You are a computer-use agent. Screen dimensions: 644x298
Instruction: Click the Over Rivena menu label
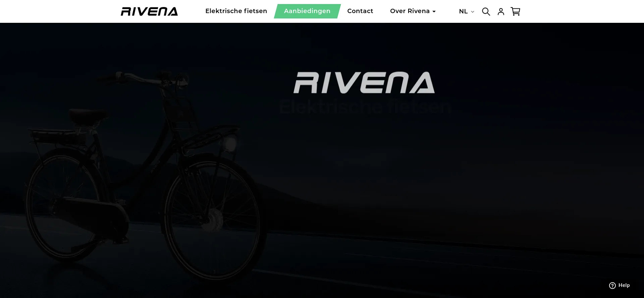point(410,11)
